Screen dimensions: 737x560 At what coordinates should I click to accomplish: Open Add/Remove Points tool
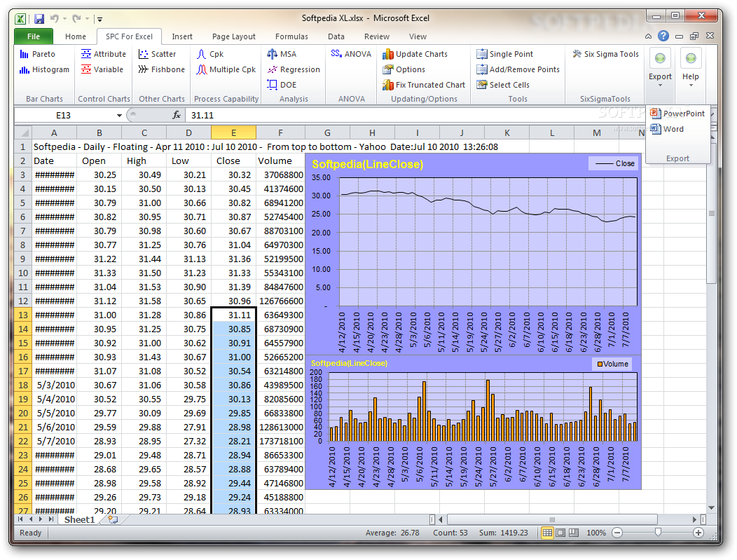coord(518,69)
